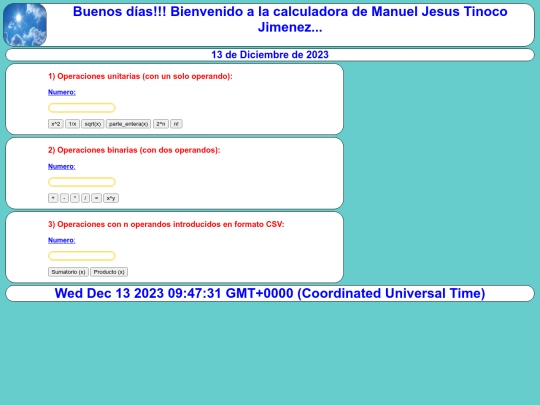Click the "1) Operaciones unitarias" heading
This screenshot has width=540, height=405.
click(140, 76)
